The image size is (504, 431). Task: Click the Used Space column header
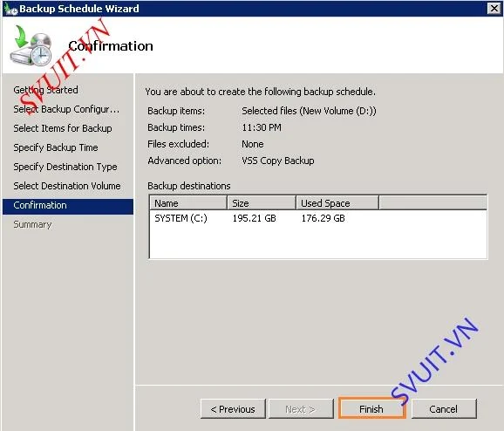coord(337,203)
